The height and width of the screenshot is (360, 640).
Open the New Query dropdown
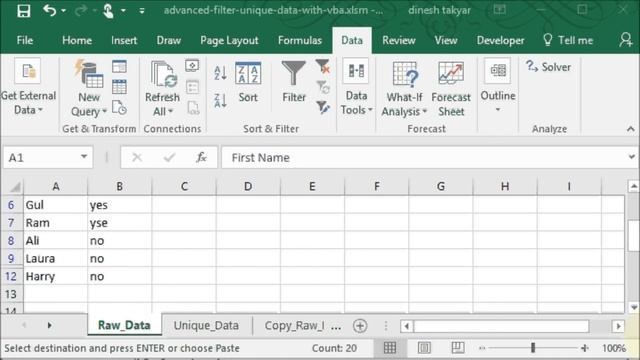pos(89,88)
